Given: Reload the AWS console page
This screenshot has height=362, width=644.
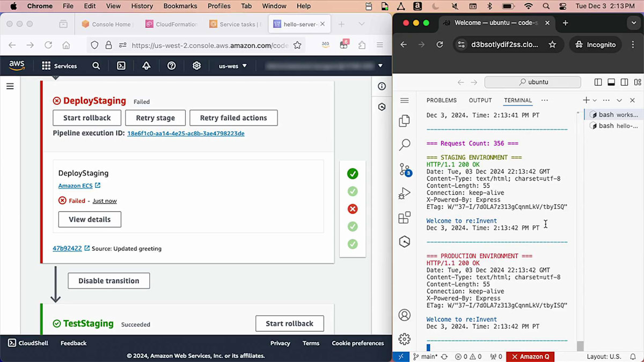Looking at the screenshot, I should point(48,45).
